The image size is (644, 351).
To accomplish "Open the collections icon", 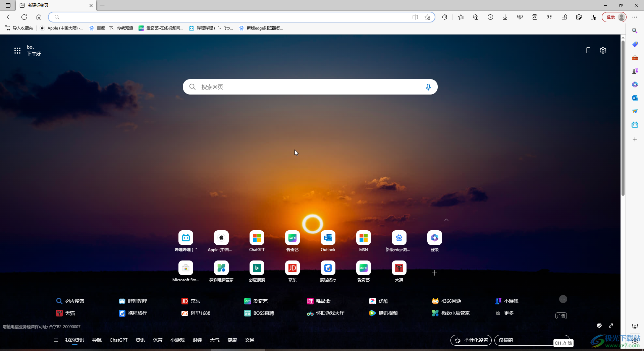I will point(476,17).
